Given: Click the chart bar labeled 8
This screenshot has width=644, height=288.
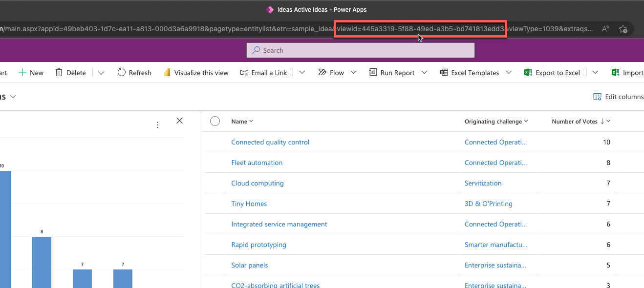Looking at the screenshot, I should [x=42, y=262].
